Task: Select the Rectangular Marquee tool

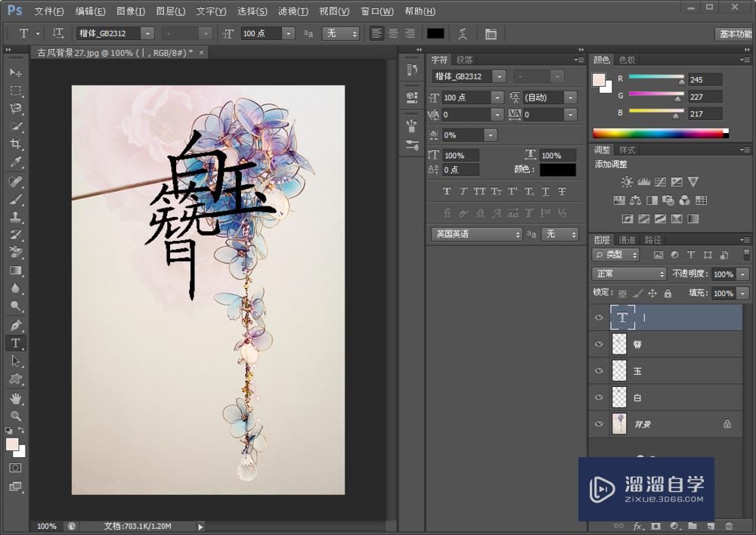Action: [15, 91]
